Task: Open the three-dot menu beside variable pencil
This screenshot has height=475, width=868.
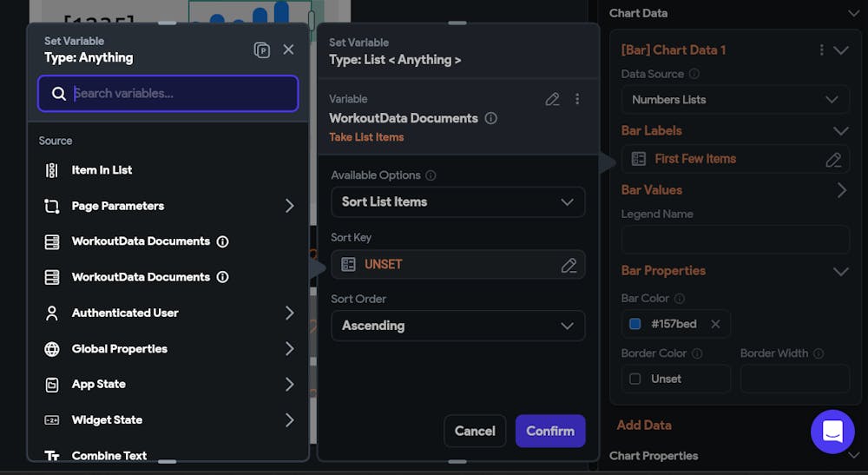Action: [x=577, y=100]
